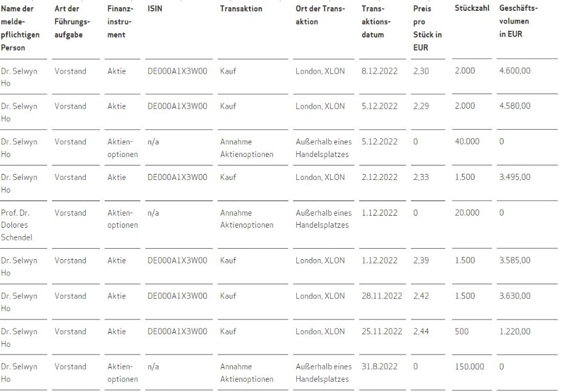Click the 20.000 Stückzahl cell
The width and height of the screenshot is (561, 392).
point(467,213)
